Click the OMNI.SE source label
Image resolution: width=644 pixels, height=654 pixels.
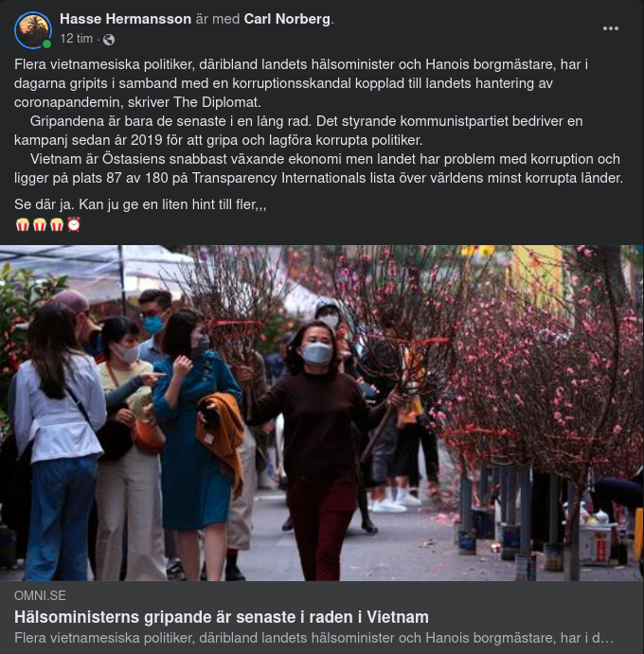coord(40,595)
